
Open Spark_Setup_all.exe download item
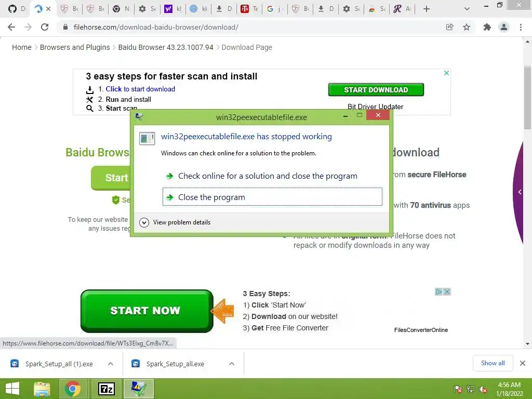(x=169, y=364)
